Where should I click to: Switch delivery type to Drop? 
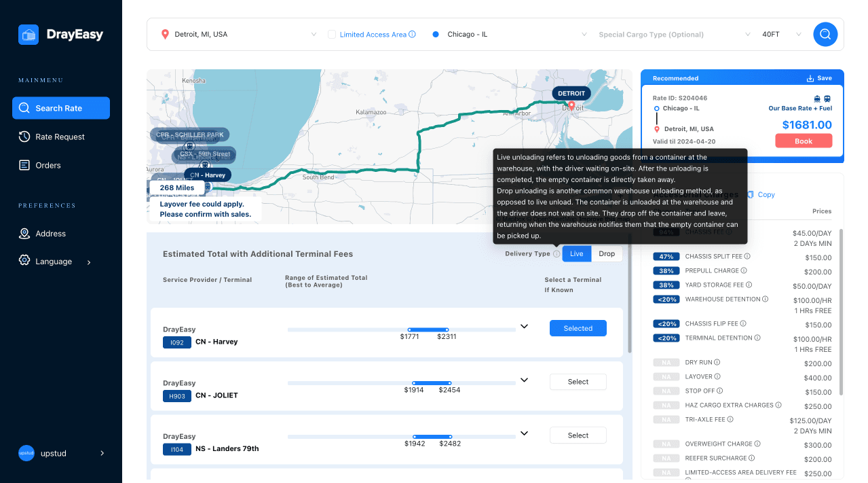(607, 254)
